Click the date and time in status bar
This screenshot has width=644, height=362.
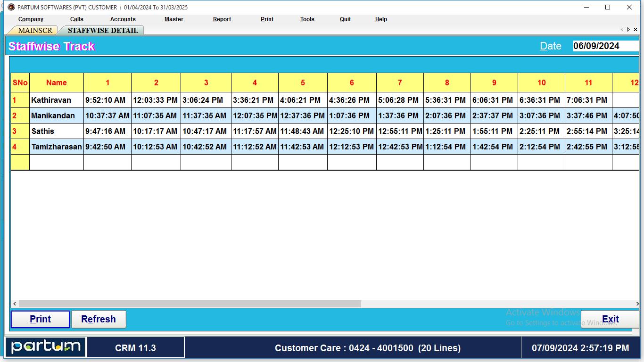pyautogui.click(x=580, y=348)
